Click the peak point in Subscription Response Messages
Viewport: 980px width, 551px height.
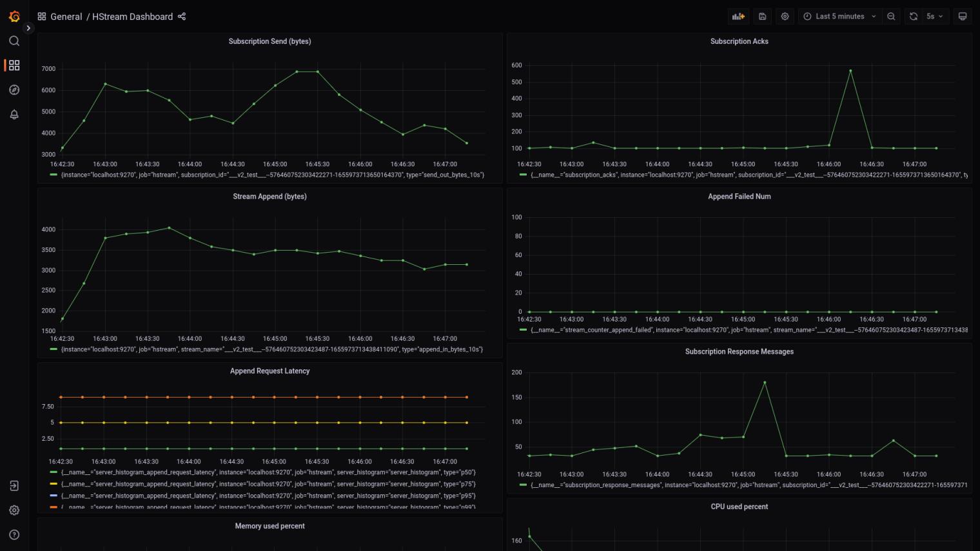coord(765,383)
